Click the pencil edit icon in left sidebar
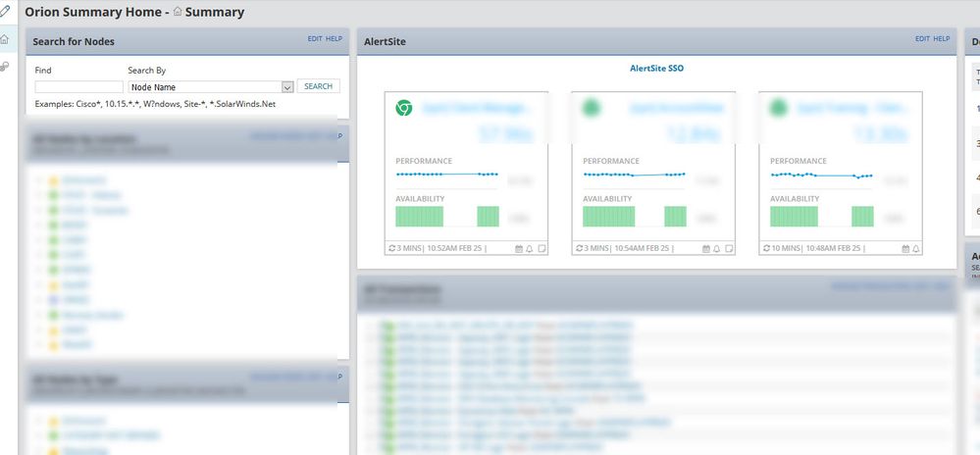Image resolution: width=980 pixels, height=455 pixels. (5, 13)
